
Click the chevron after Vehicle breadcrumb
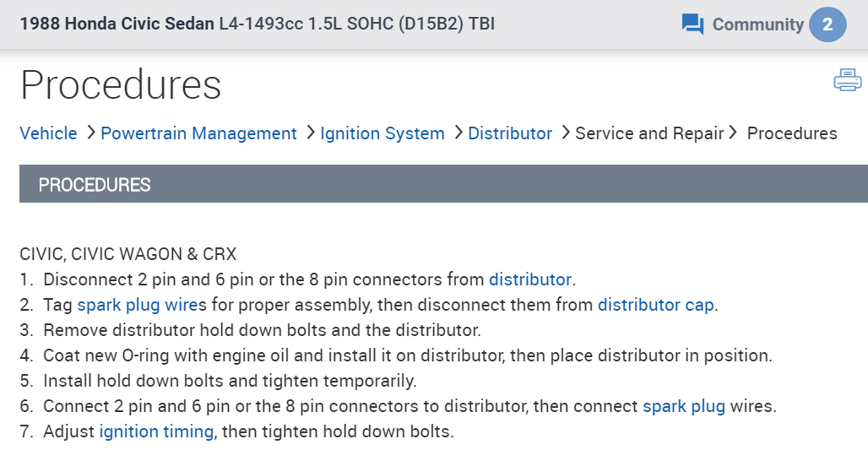[x=90, y=133]
